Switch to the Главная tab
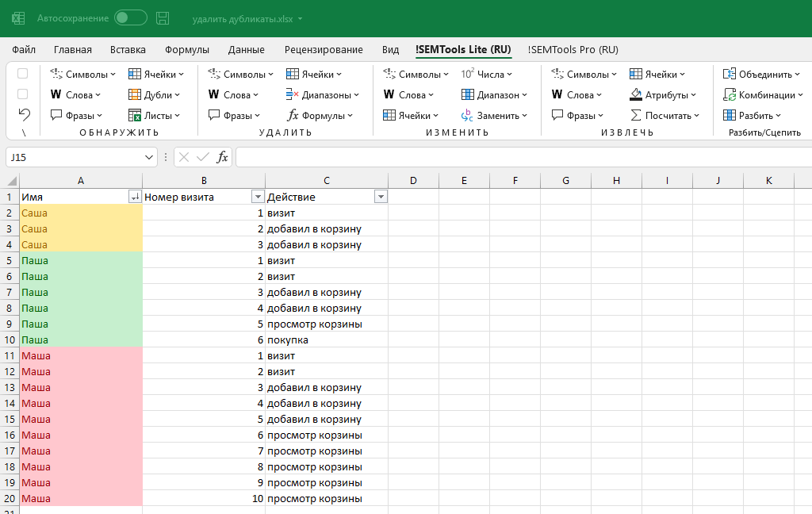This screenshot has height=514, width=812. coord(72,50)
